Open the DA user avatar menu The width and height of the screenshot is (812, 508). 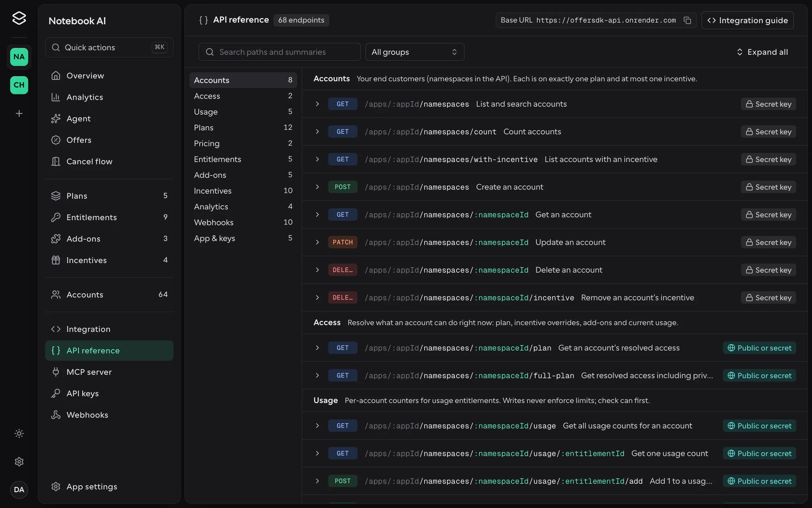click(19, 490)
